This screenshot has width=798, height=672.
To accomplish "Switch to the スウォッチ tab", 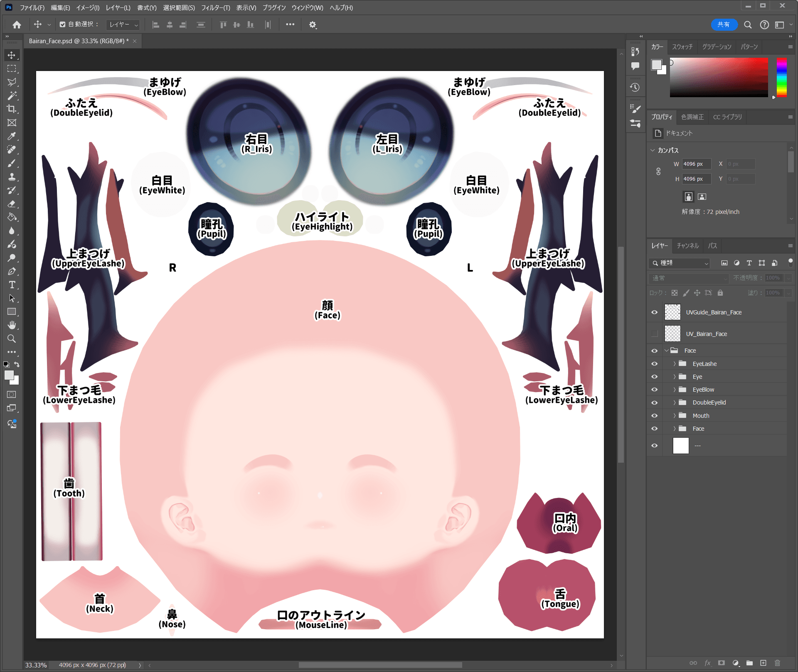I will click(x=682, y=47).
